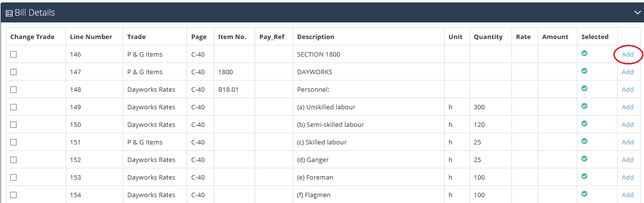Click selected check icon for line 148
The height and width of the screenshot is (203, 644).
[585, 88]
